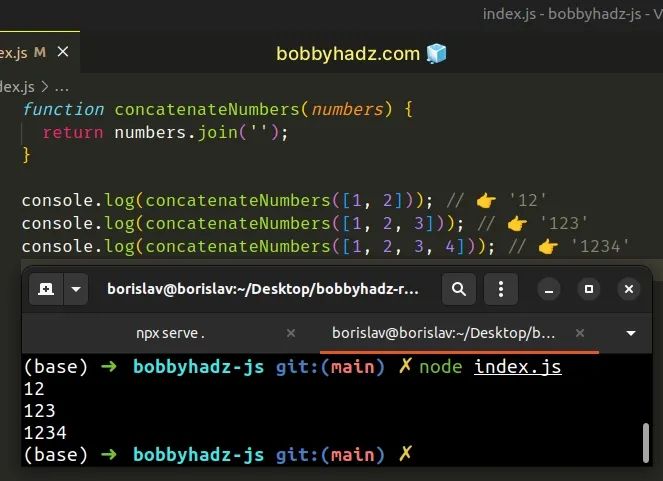
Task: Click the 'function' keyword in editor
Action: 63,109
